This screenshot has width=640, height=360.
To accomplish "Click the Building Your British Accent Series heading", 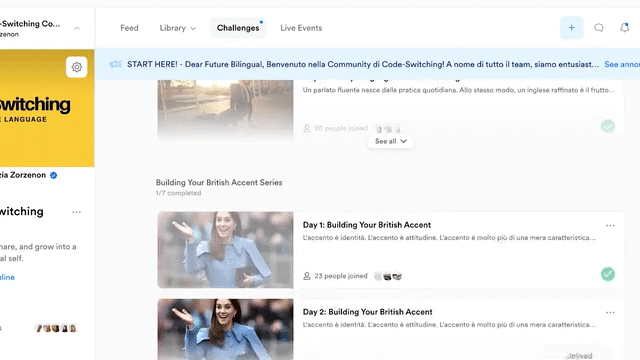I will [219, 182].
